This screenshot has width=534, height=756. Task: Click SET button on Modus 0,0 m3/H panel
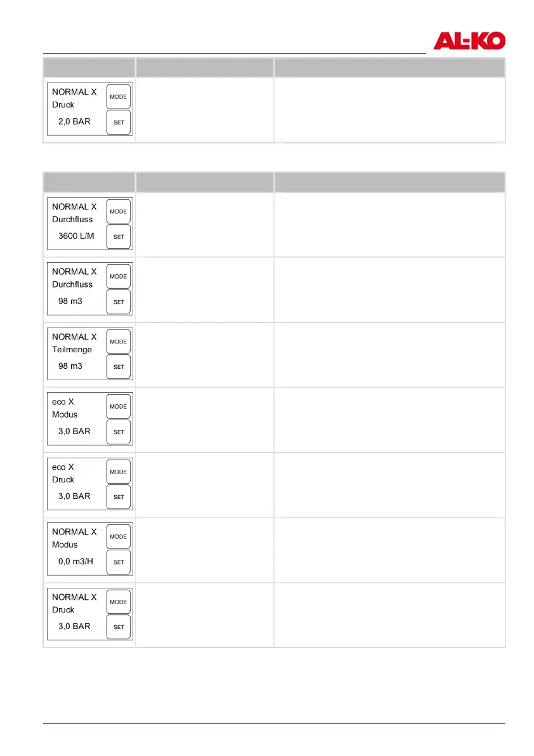coord(119,562)
